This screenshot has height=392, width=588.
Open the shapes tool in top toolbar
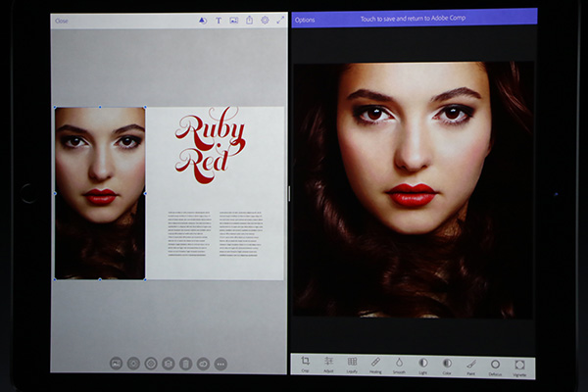coord(202,20)
